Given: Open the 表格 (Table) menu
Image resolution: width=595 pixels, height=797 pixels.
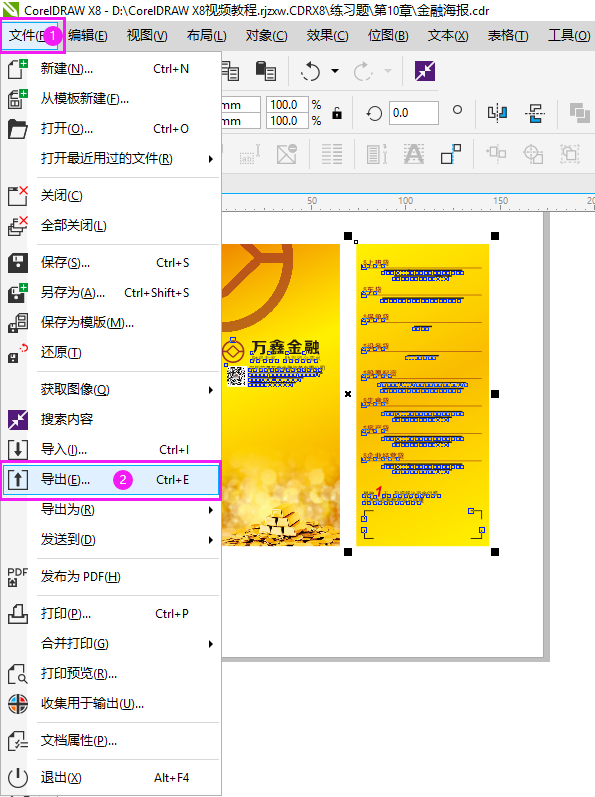Looking at the screenshot, I should point(508,35).
